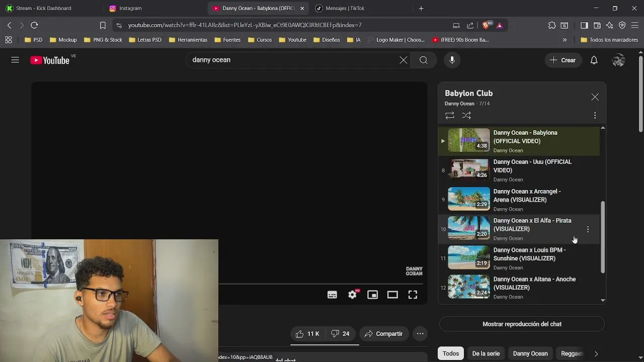This screenshot has width=644, height=362.
Task: Select the Danny Ocean chip
Action: tap(530, 353)
